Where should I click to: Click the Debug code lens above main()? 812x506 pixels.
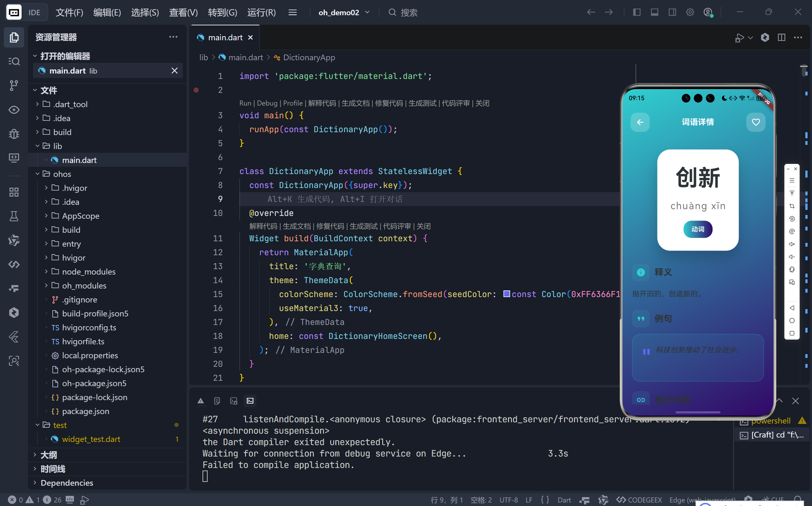(x=267, y=103)
